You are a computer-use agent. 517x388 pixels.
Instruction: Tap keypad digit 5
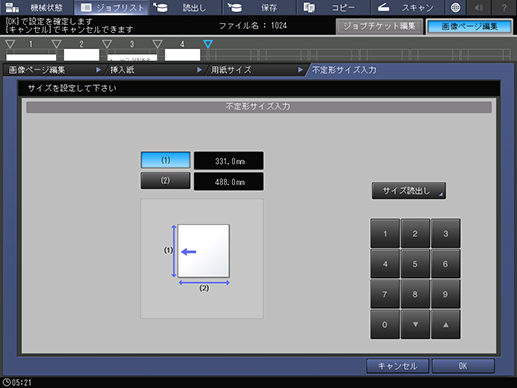point(415,264)
